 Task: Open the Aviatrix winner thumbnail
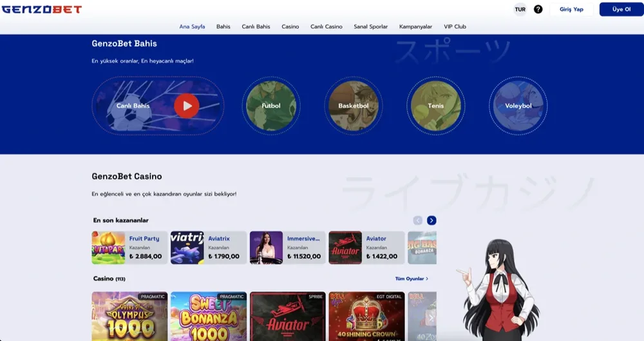(x=187, y=248)
